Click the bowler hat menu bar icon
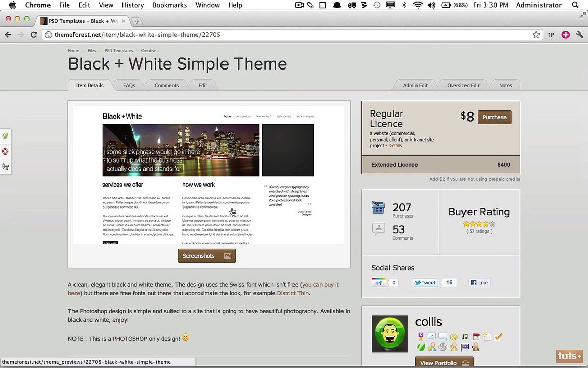The height and width of the screenshot is (368, 588). pos(337,5)
